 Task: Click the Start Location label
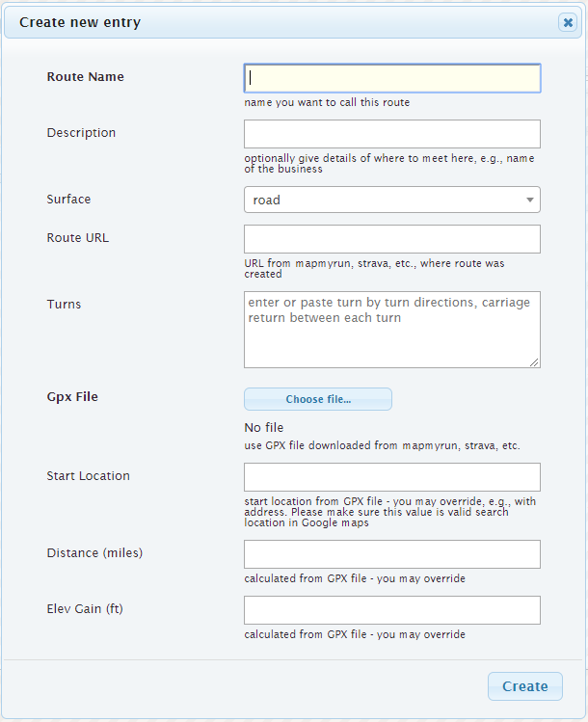[88, 475]
